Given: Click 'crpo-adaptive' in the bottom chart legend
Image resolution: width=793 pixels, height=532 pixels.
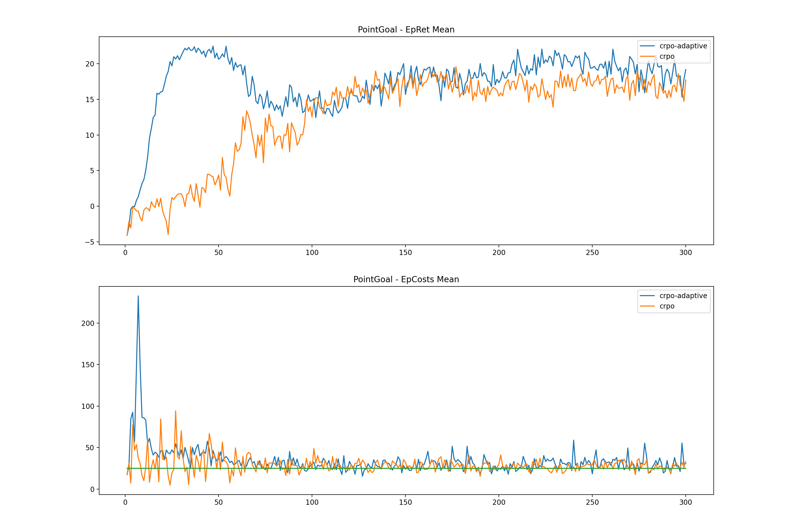Looking at the screenshot, I should tap(683, 296).
